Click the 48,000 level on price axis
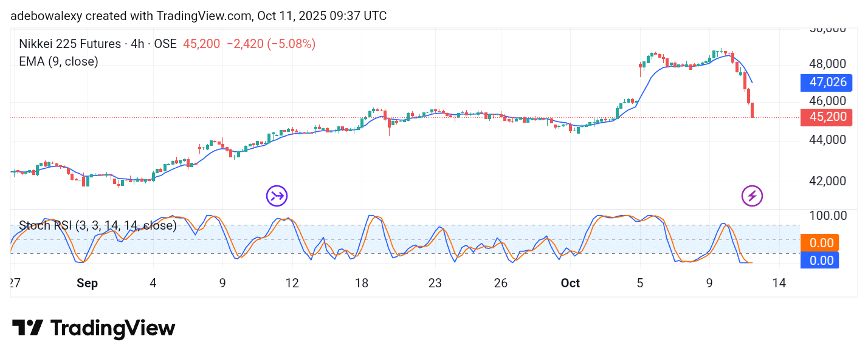This screenshot has width=868, height=359. pyautogui.click(x=828, y=64)
